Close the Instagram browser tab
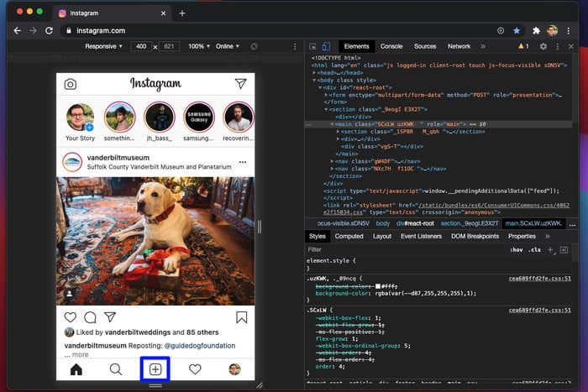Image resolution: width=588 pixels, height=392 pixels. pyautogui.click(x=163, y=13)
